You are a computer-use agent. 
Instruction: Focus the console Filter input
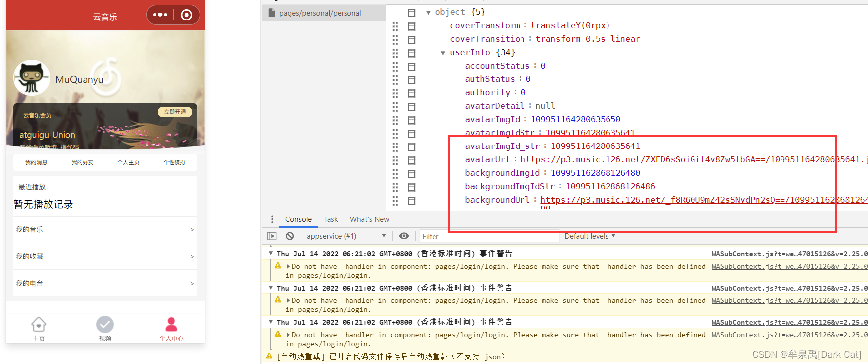489,236
